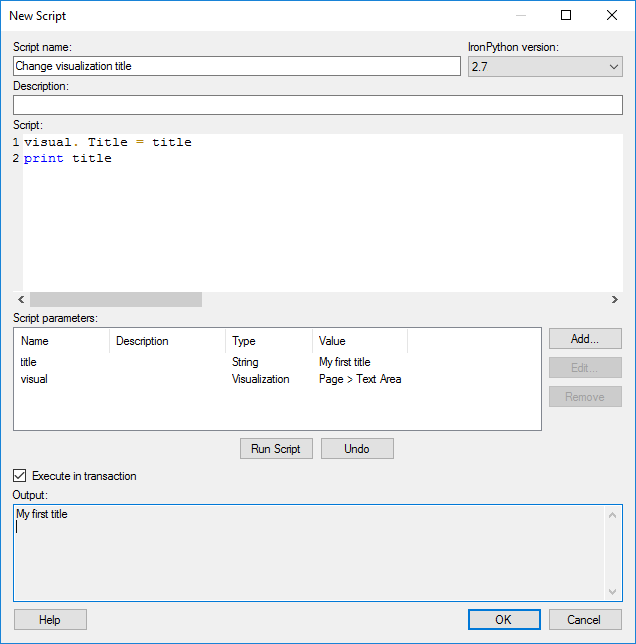Focus the Description text field

click(x=317, y=105)
